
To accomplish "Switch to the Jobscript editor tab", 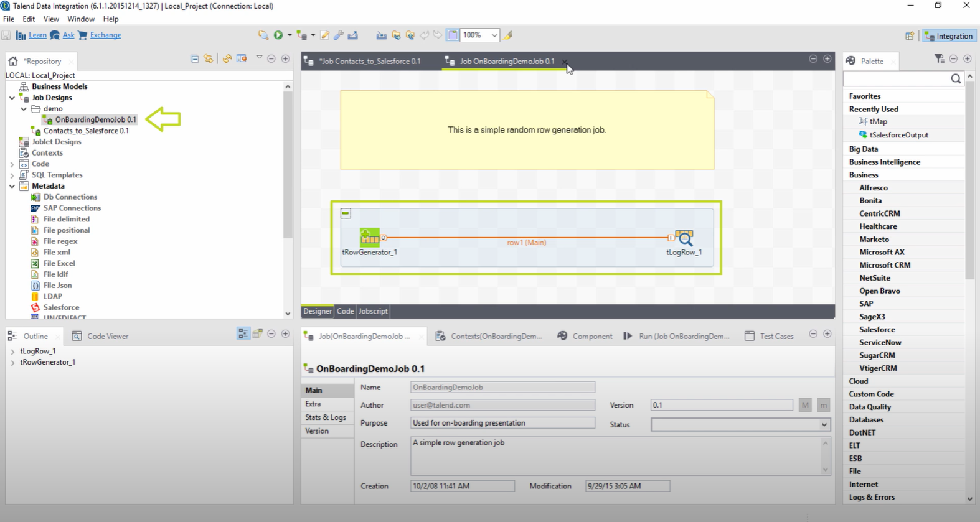I will point(373,311).
